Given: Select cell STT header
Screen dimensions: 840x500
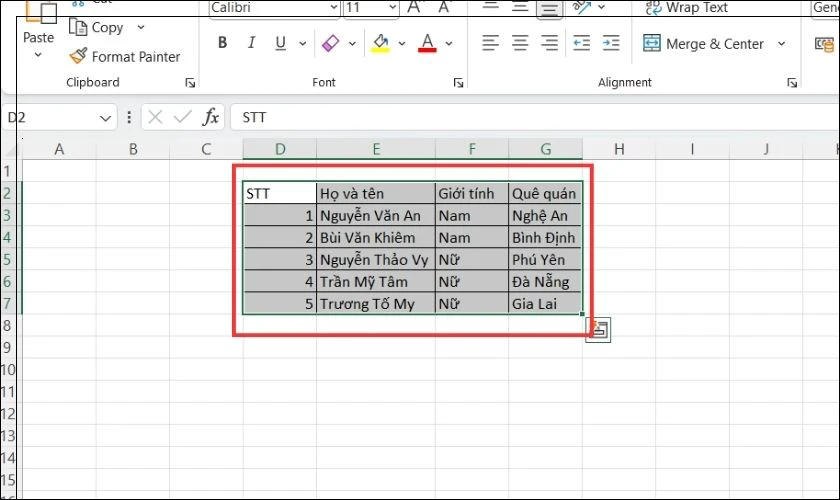Looking at the screenshot, I should (280, 193).
